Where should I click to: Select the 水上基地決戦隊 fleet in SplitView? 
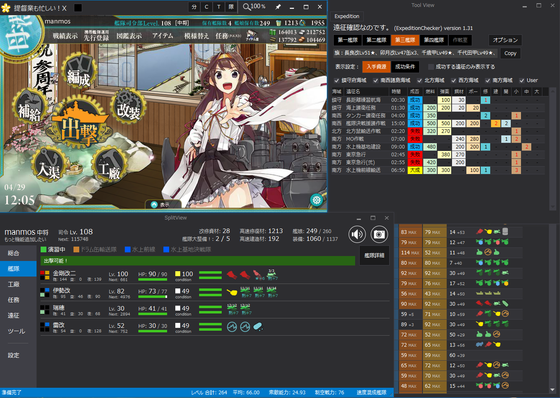[x=187, y=249]
